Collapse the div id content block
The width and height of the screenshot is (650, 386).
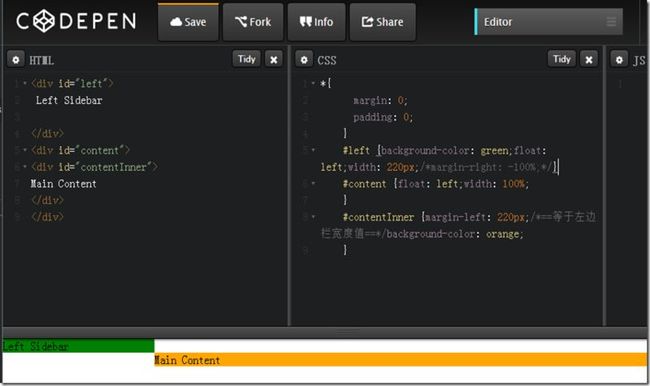25,150
